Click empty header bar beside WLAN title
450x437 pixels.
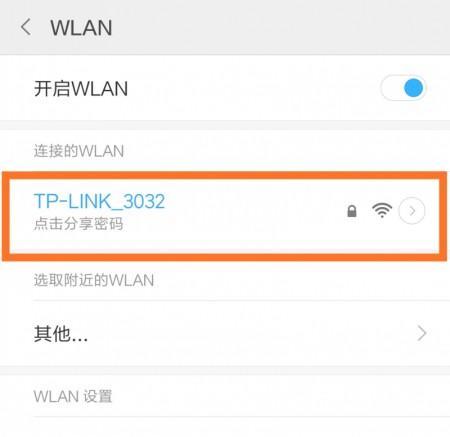280,27
